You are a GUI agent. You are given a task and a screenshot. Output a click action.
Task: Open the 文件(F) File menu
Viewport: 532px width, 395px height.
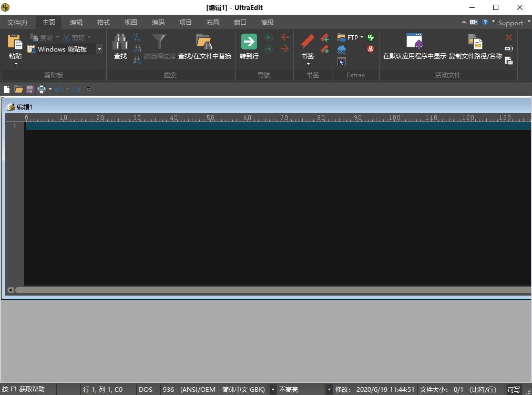[x=17, y=23]
